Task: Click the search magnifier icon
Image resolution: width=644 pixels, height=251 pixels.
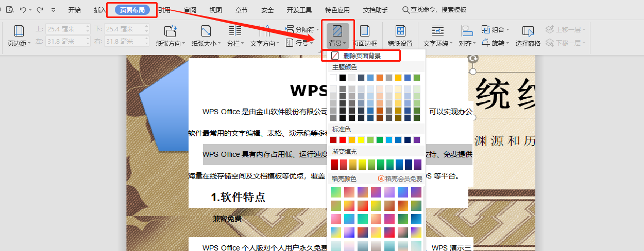Action: coord(406,10)
